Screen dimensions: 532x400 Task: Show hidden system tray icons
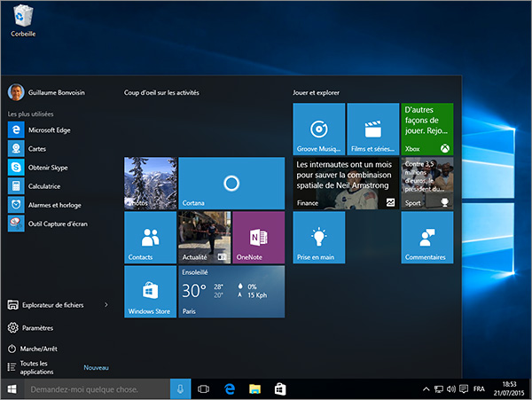click(x=426, y=389)
